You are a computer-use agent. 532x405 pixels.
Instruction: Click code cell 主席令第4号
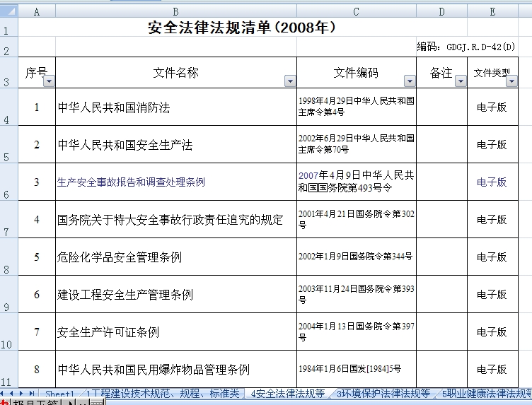tap(357, 107)
